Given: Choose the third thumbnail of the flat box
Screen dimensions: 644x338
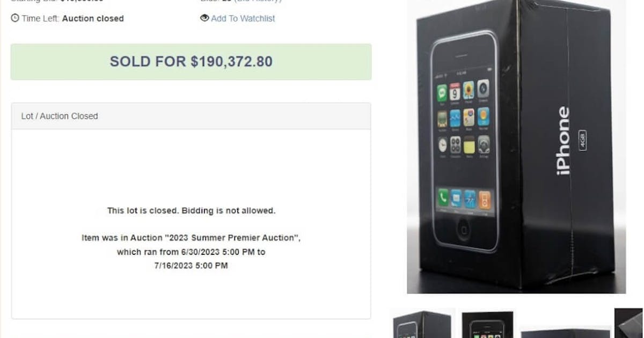Looking at the screenshot, I should tap(565, 333).
